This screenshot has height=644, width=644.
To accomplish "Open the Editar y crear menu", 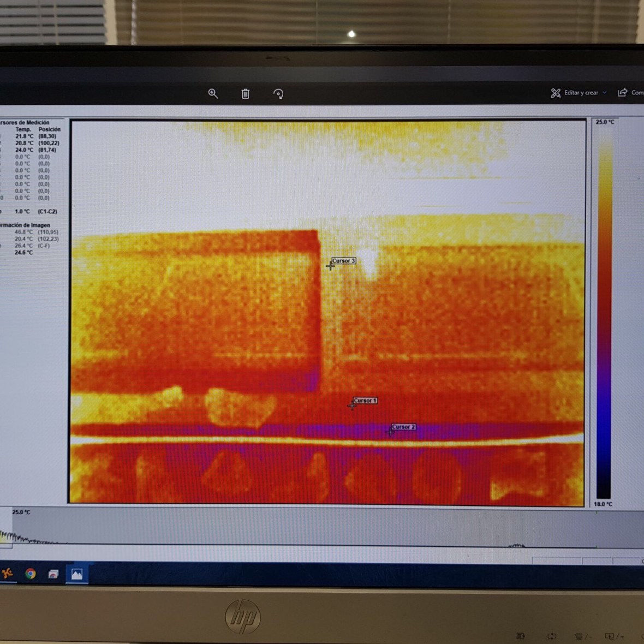I will tap(581, 93).
